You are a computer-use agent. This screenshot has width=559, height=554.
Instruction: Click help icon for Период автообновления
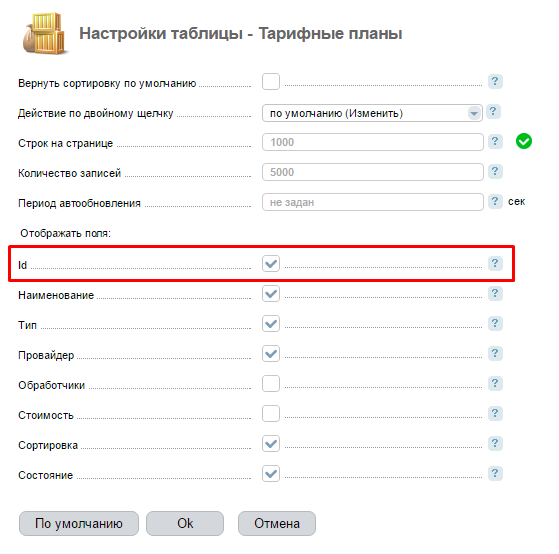pos(495,201)
